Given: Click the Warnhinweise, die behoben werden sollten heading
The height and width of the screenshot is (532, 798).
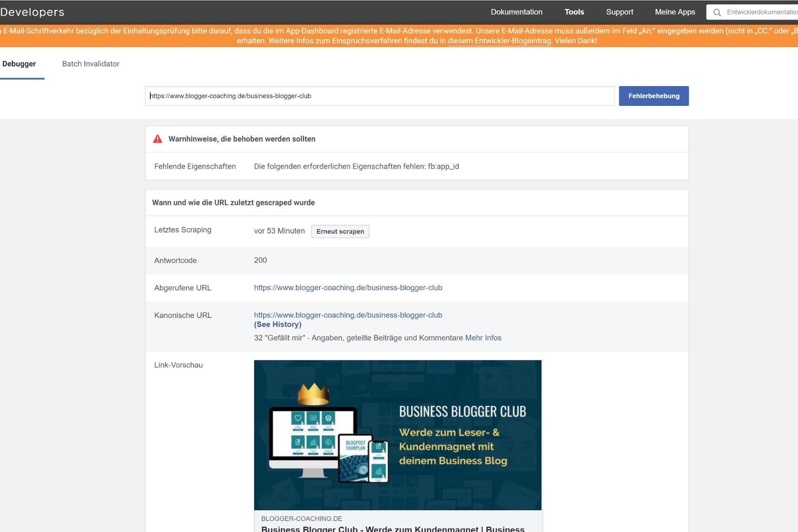Looking at the screenshot, I should pyautogui.click(x=242, y=139).
